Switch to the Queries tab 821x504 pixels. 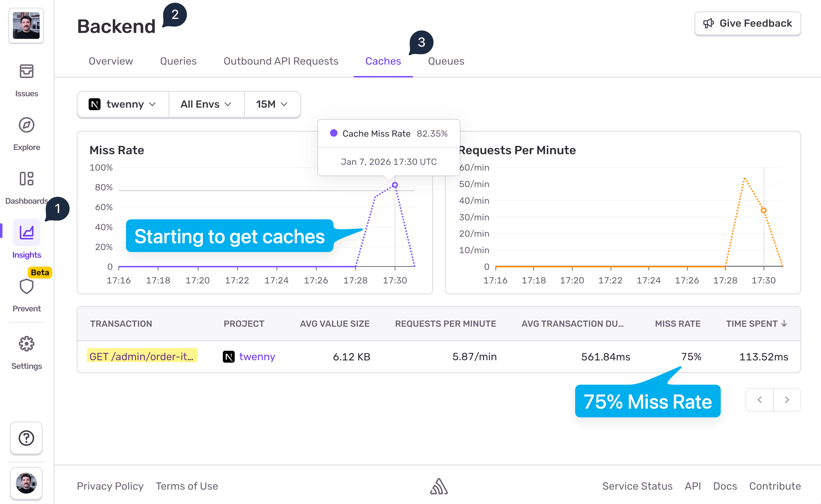pyautogui.click(x=178, y=61)
